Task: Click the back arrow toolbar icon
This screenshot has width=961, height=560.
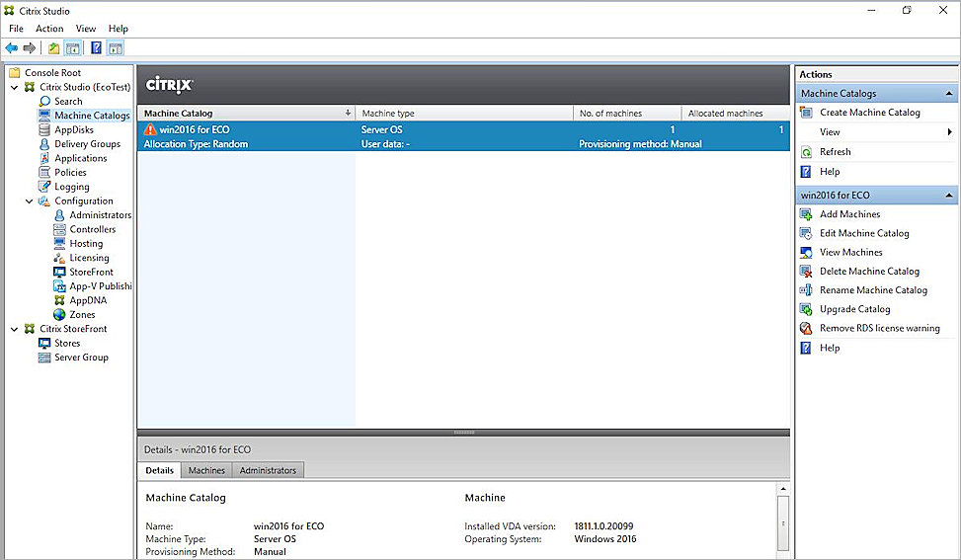Action: point(12,47)
